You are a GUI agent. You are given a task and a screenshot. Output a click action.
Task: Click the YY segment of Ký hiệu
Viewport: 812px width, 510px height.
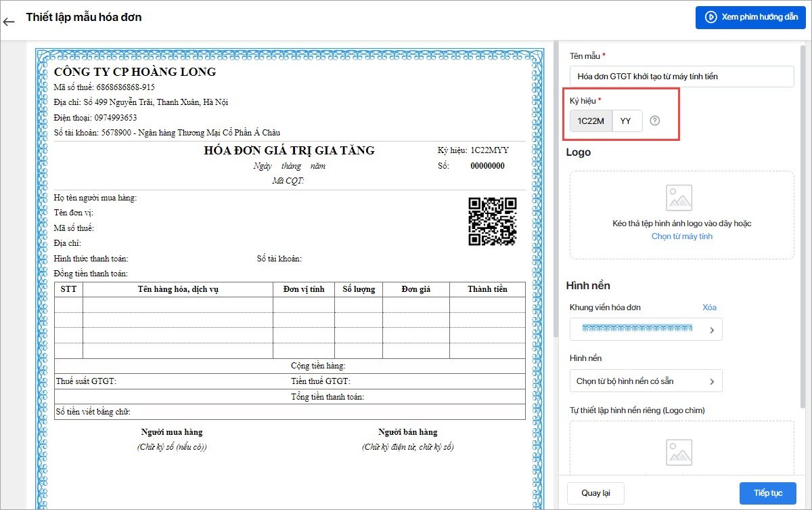[x=627, y=121]
